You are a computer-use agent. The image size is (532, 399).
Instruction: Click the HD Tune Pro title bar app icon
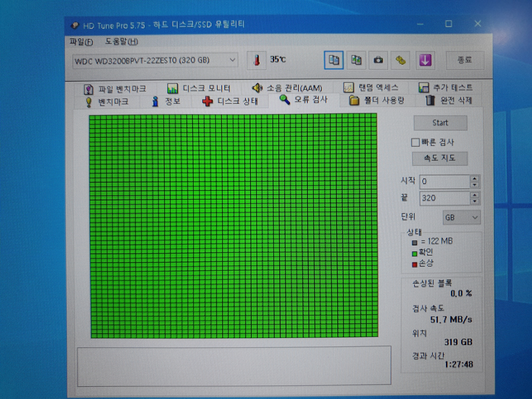click(75, 25)
